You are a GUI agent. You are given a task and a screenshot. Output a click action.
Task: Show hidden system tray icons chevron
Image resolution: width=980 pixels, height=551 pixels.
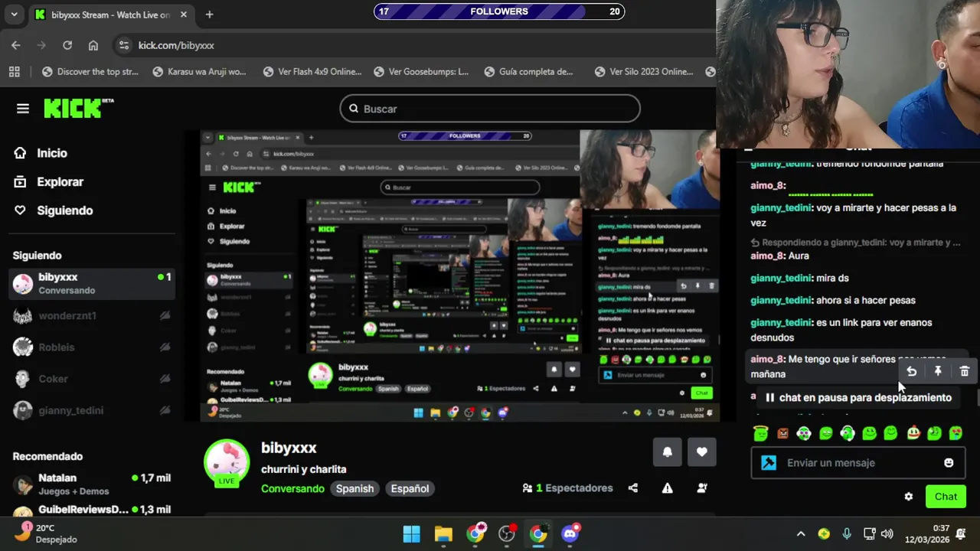801,533
